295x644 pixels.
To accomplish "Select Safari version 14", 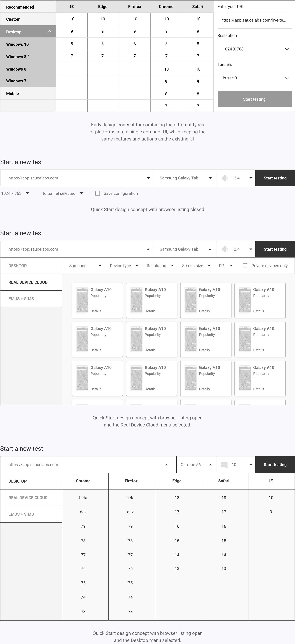I will pyautogui.click(x=224, y=555).
